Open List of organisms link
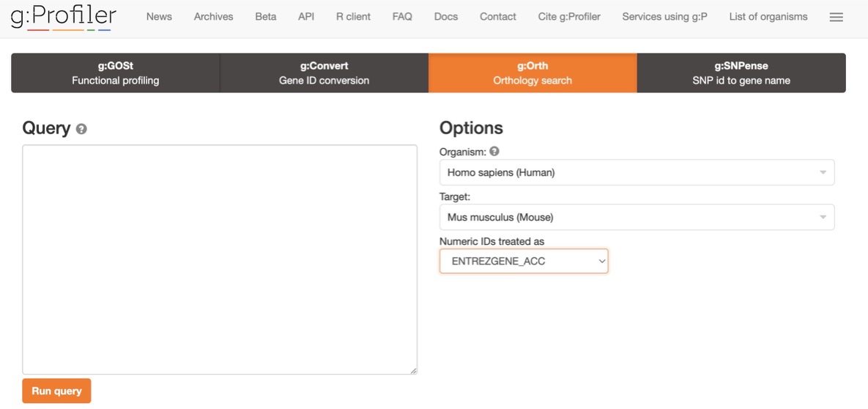 point(768,17)
